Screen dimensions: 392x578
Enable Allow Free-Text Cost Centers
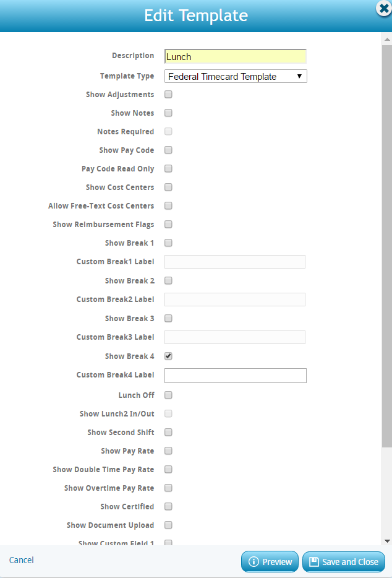coord(168,206)
